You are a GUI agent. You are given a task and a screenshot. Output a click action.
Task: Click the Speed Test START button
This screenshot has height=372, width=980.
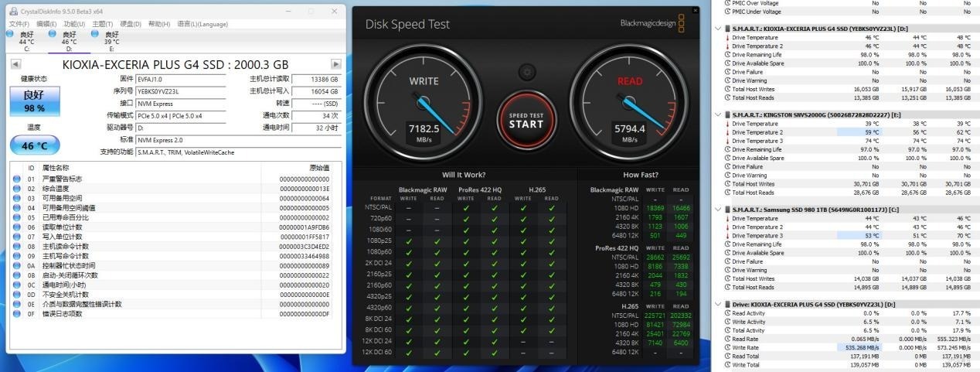tap(526, 120)
